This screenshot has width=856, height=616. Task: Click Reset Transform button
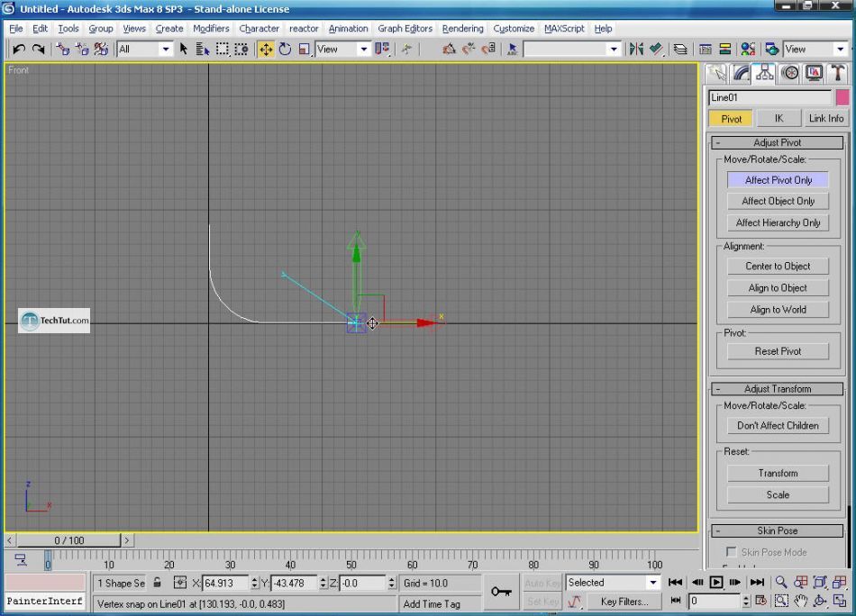[x=778, y=474]
